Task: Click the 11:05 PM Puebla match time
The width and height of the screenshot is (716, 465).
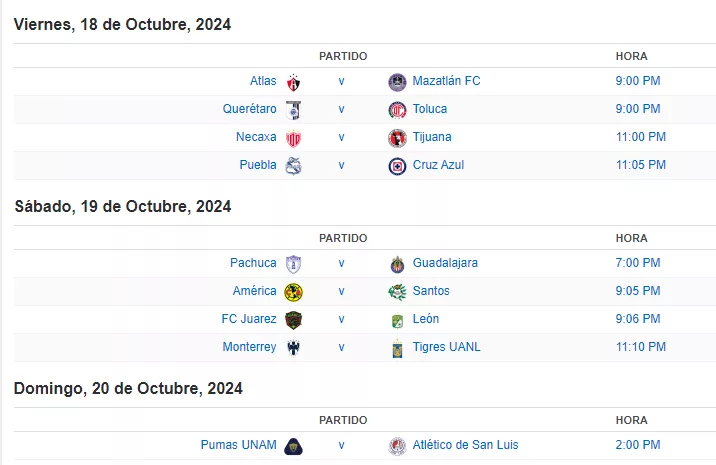Action: click(641, 165)
